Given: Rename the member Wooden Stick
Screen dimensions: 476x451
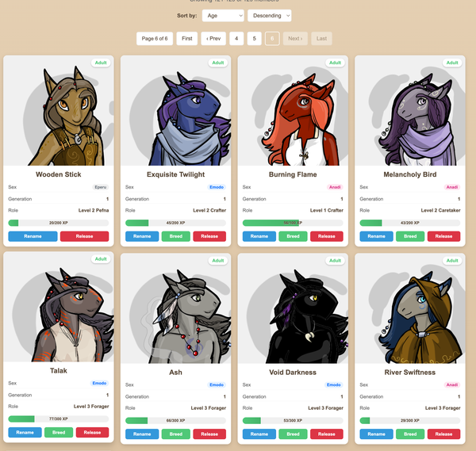Looking at the screenshot, I should tap(33, 236).
